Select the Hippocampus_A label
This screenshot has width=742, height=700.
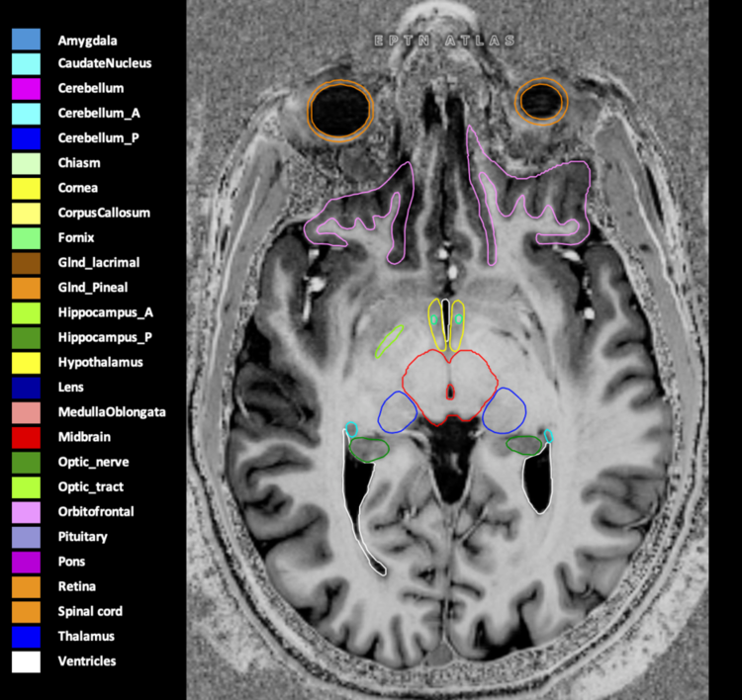coord(106,312)
